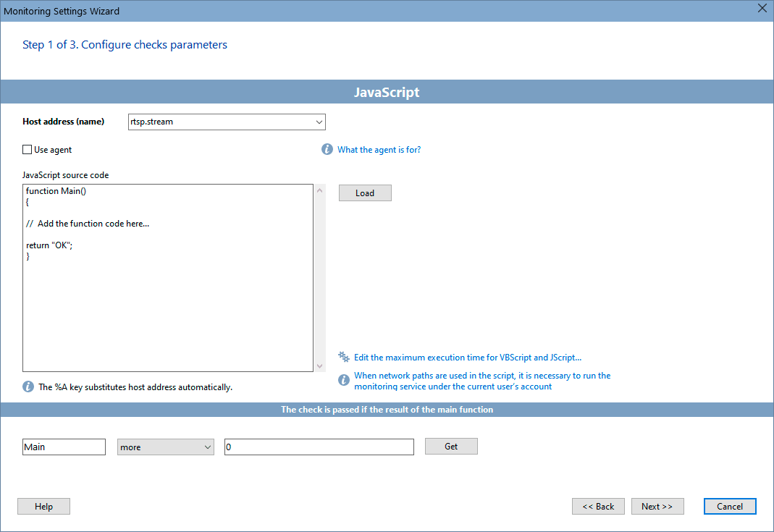This screenshot has width=774, height=532.
Task: Open 'What the agent is for?' link
Action: [x=379, y=150]
